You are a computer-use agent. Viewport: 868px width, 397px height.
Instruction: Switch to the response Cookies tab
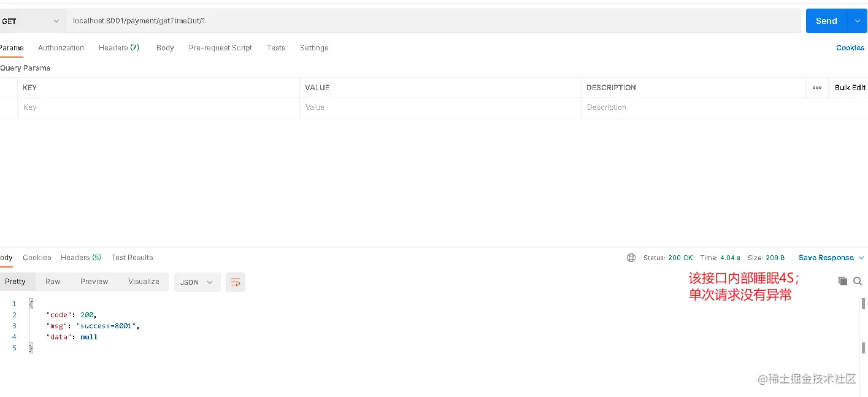coord(37,258)
